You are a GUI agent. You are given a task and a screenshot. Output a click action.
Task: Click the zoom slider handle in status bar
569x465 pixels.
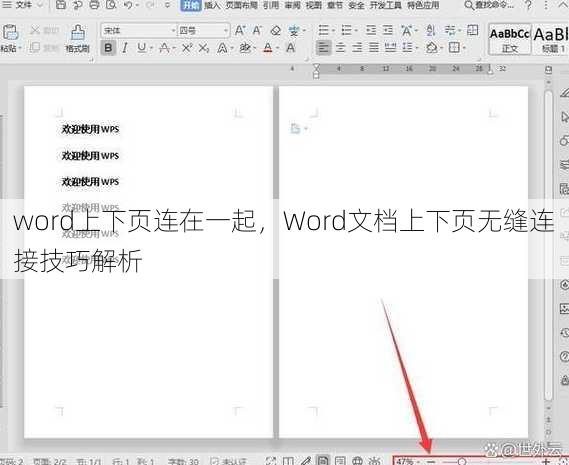(x=462, y=461)
